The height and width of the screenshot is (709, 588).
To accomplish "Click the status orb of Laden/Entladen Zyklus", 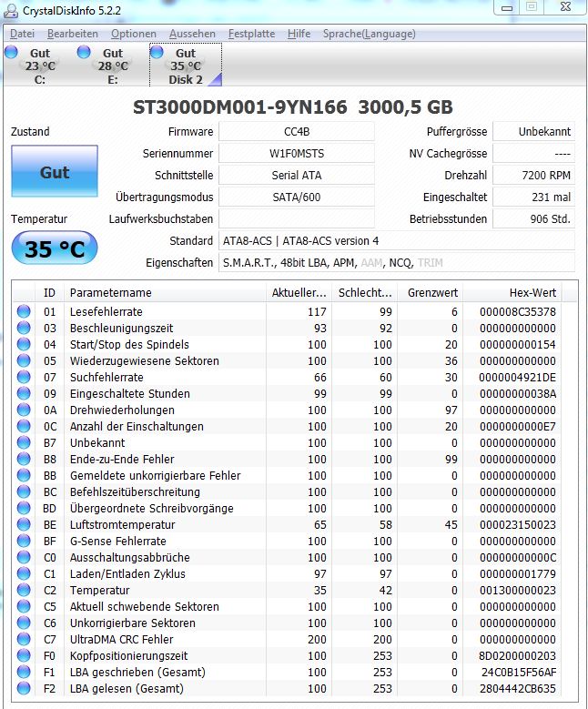I will (x=24, y=573).
